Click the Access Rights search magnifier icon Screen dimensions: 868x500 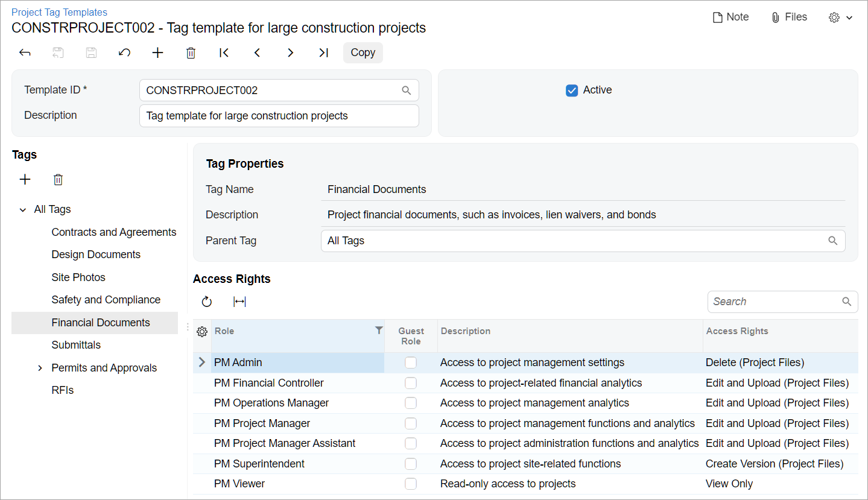(x=847, y=302)
